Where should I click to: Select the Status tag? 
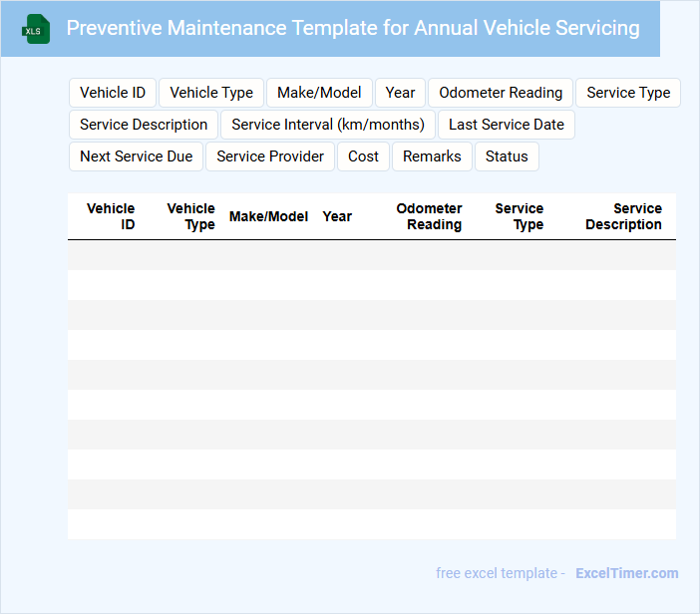(507, 156)
